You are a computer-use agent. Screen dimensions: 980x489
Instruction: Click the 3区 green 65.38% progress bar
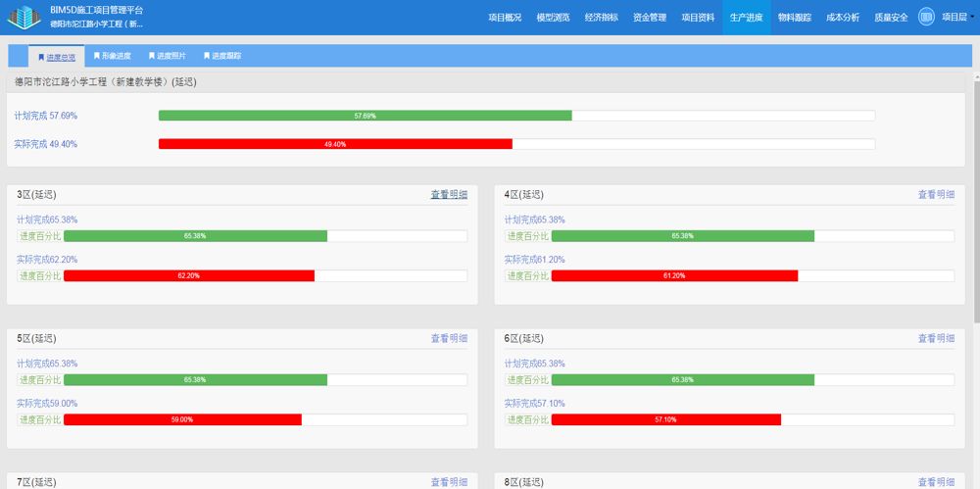tap(196, 236)
